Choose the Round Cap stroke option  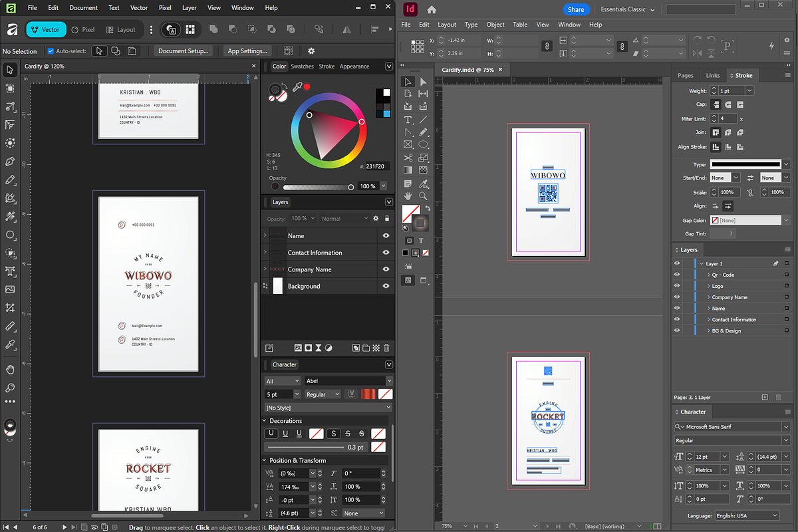pos(728,104)
